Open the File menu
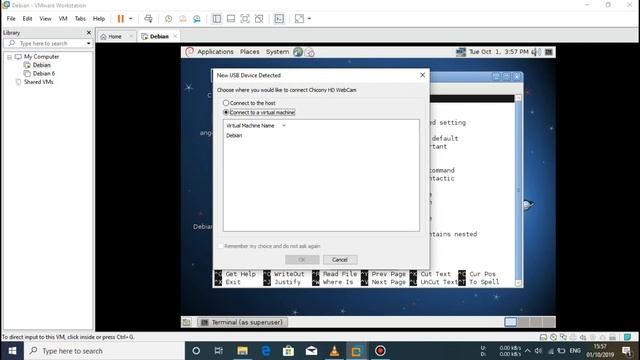Image resolution: width=640 pixels, height=360 pixels. click(11, 19)
